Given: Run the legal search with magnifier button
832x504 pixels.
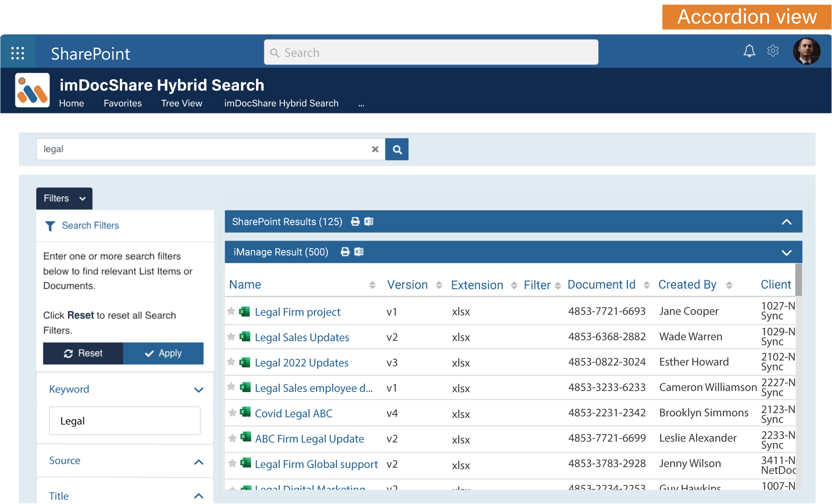Looking at the screenshot, I should click(397, 149).
